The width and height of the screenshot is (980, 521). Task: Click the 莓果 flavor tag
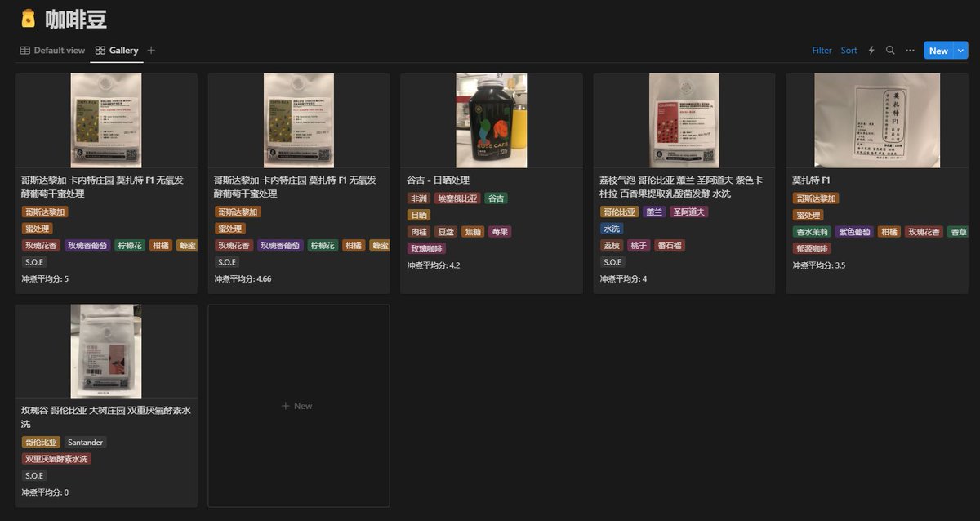pos(500,232)
